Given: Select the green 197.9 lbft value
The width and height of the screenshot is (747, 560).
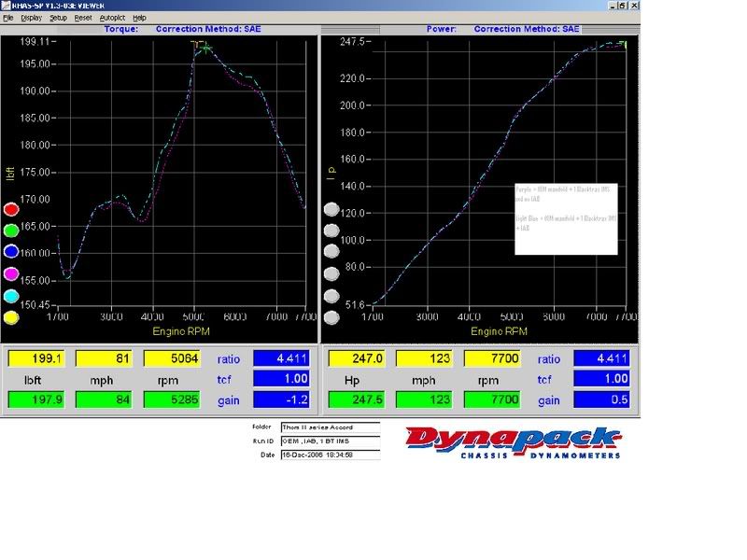Looking at the screenshot, I should tap(36, 399).
